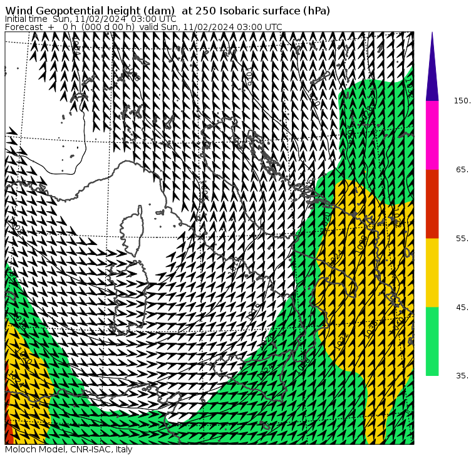Click the yellow 45–55 color band
The height and width of the screenshot is (458, 476).
[x=432, y=273]
